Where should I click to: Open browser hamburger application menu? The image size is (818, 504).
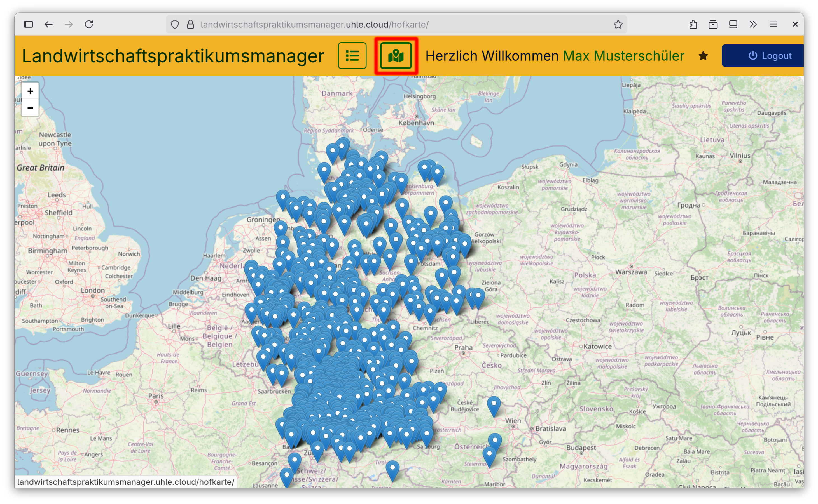[x=773, y=24]
